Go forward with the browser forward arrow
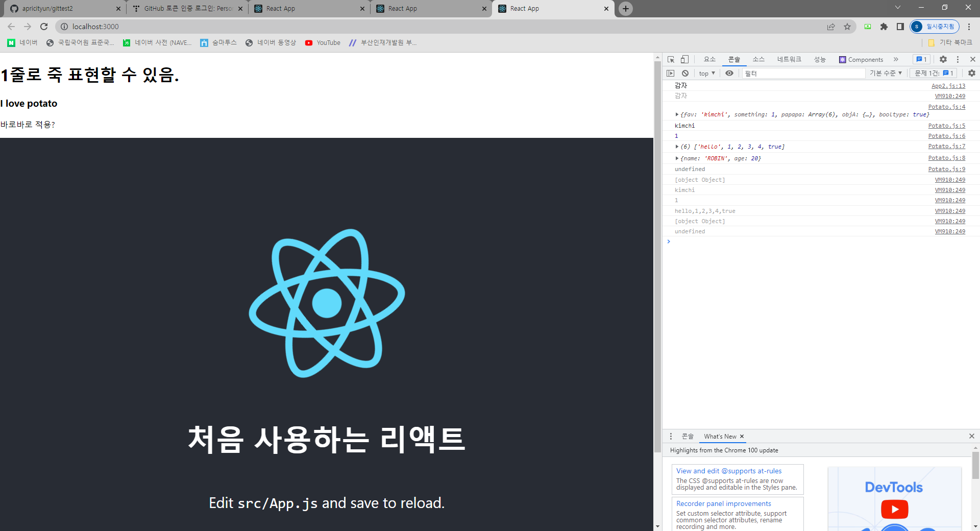Screen dimensions: 980x531 coord(28,27)
